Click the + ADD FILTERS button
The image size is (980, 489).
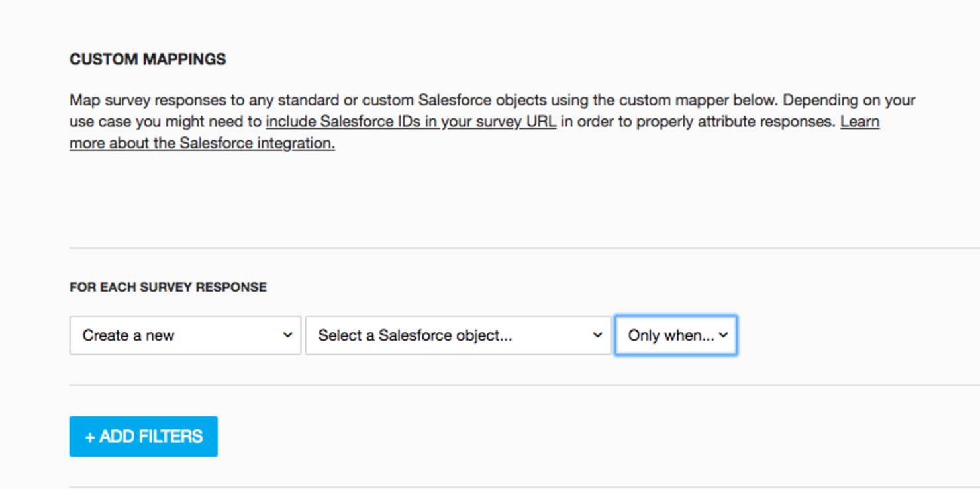click(x=144, y=436)
